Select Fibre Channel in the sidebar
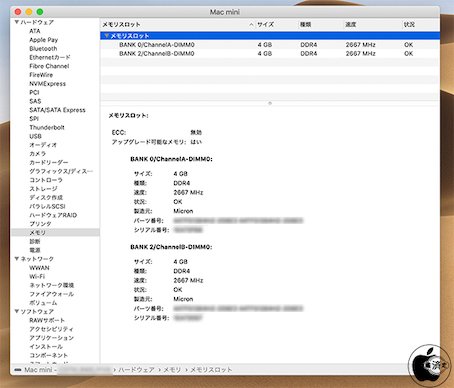The width and height of the screenshot is (454, 388). point(49,66)
